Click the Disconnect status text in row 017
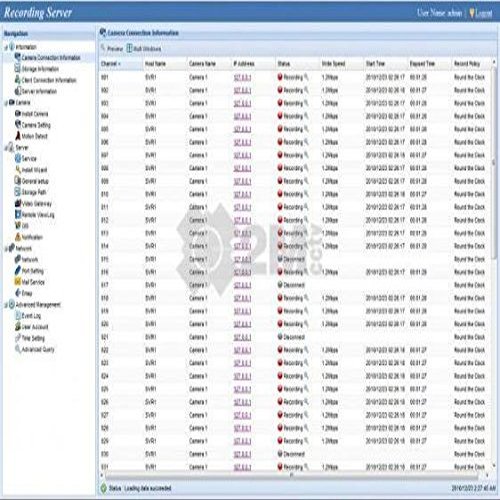500x500 pixels. click(x=294, y=285)
